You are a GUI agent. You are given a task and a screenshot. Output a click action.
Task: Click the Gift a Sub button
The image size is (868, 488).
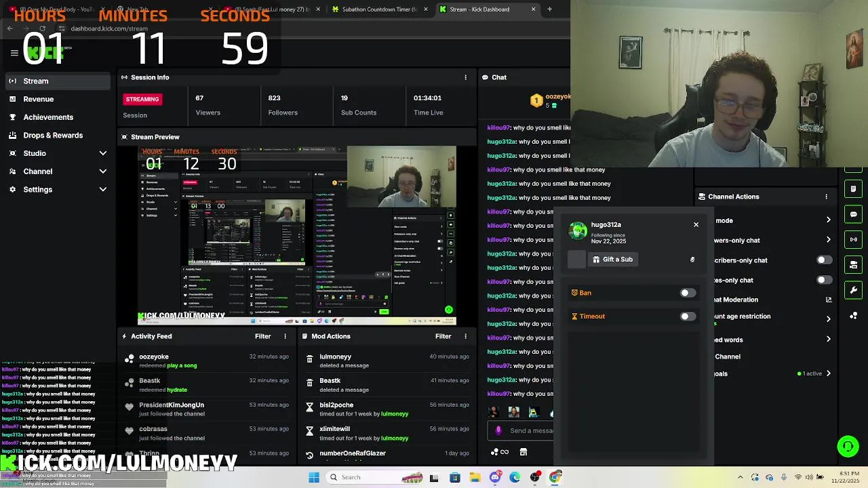[612, 259]
